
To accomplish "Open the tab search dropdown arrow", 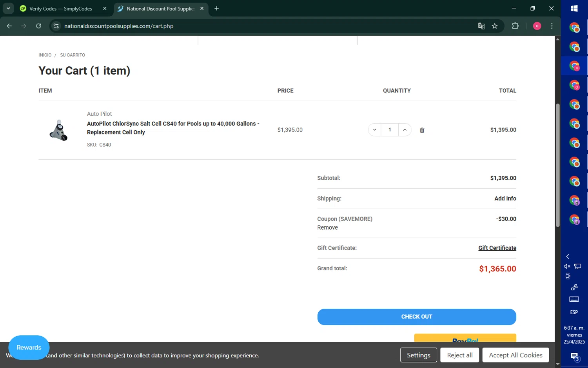I will point(8,8).
